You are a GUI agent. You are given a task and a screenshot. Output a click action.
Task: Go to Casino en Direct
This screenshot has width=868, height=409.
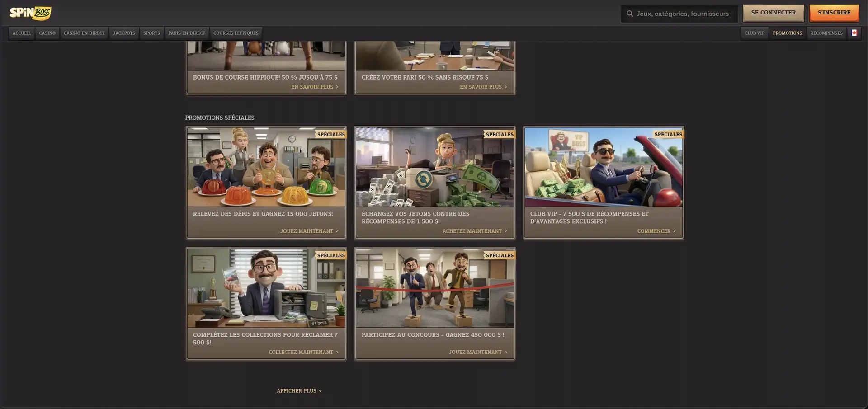(x=84, y=33)
